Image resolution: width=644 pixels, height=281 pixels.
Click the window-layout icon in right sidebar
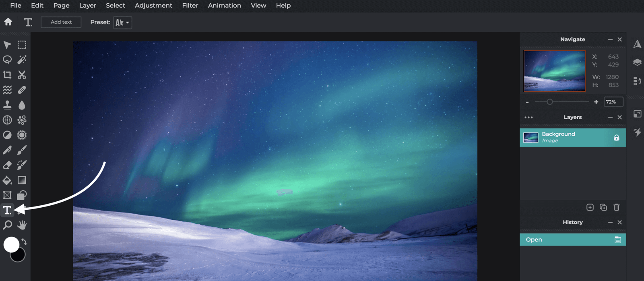637,114
